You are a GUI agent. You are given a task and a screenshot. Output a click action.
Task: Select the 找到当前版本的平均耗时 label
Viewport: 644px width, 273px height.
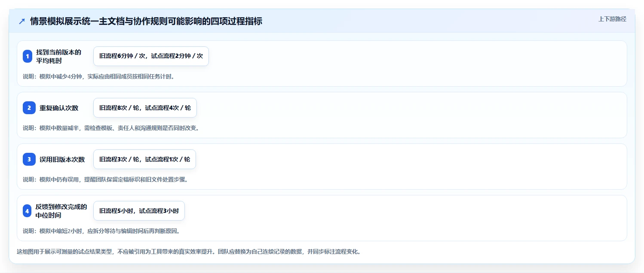59,56
